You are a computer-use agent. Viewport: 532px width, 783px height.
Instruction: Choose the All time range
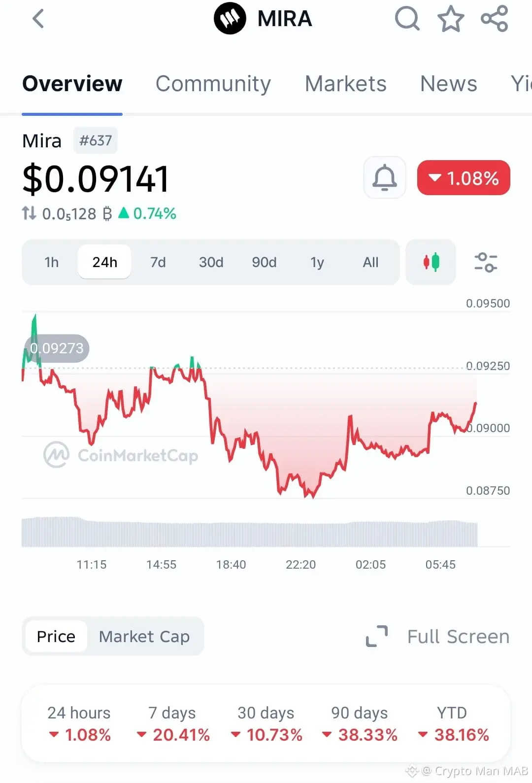pyautogui.click(x=371, y=262)
